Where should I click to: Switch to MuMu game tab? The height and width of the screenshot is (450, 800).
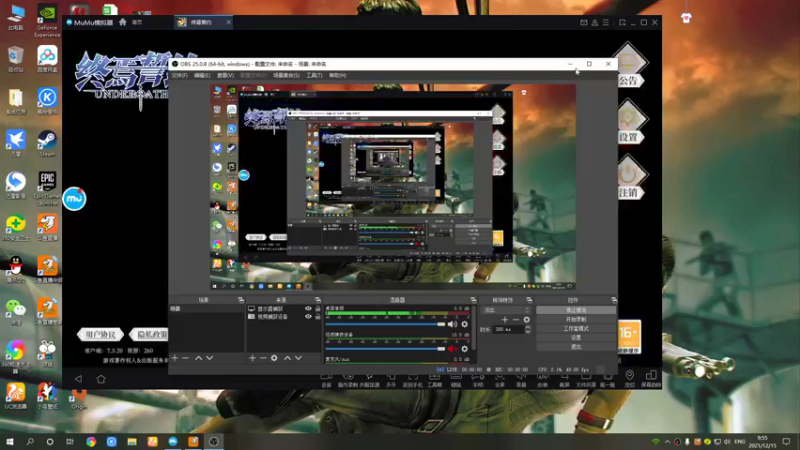[x=203, y=22]
